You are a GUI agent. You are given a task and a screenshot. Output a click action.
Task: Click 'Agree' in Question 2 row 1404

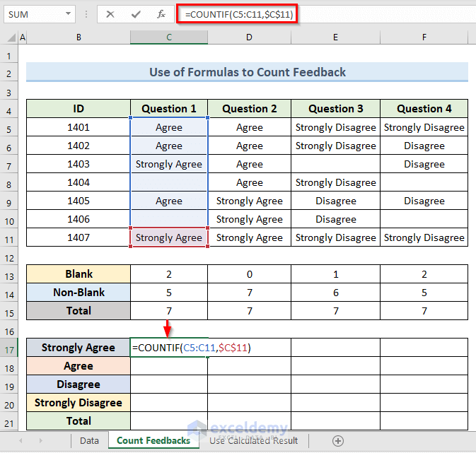tap(249, 182)
